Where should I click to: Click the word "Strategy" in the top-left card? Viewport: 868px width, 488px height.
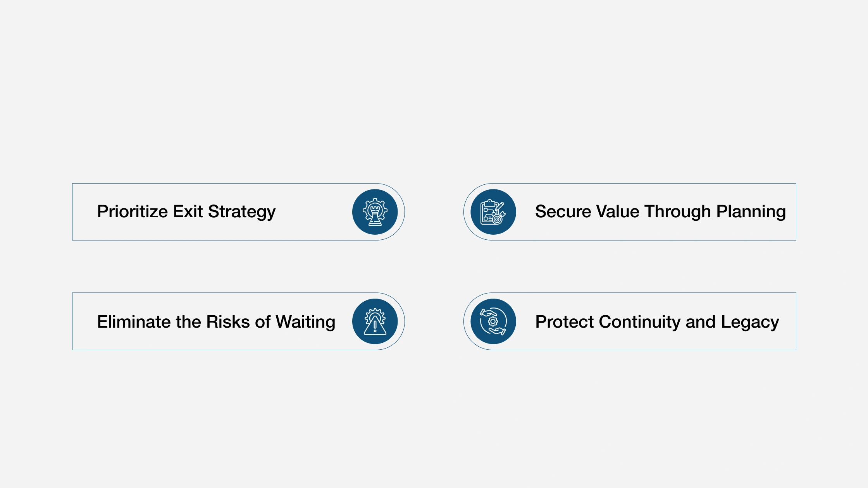(242, 212)
